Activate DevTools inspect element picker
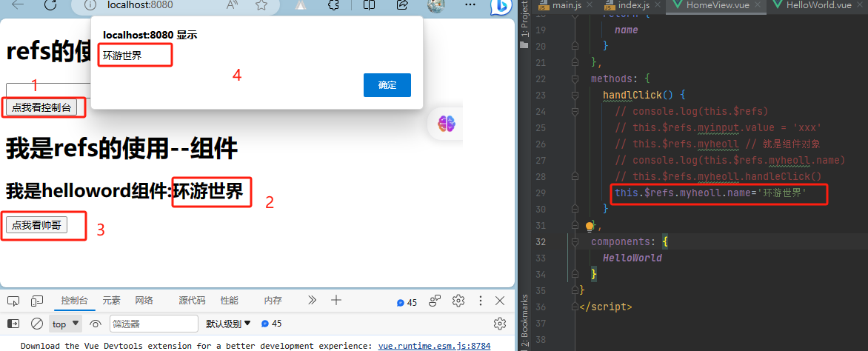 coord(13,301)
